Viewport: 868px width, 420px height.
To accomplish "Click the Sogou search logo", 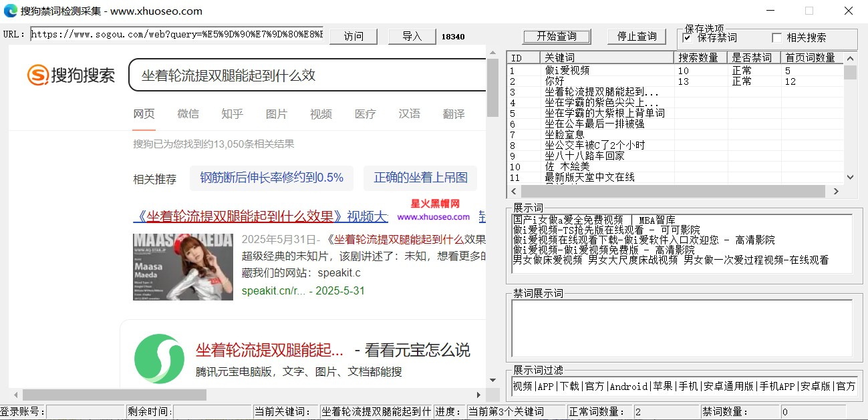I will (x=71, y=75).
